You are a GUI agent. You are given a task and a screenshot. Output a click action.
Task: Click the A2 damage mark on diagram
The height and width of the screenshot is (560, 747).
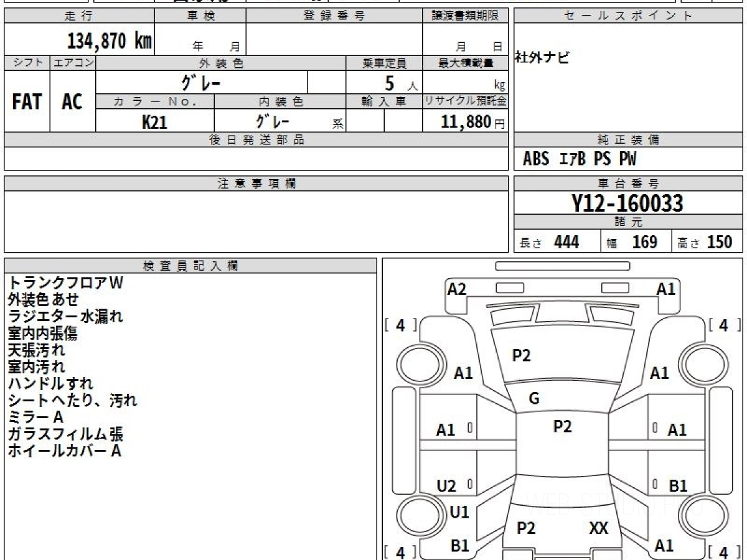457,289
